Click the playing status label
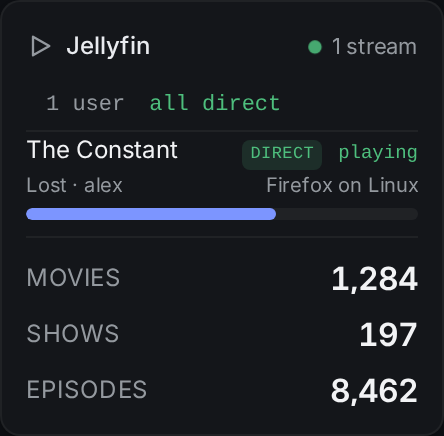Screen dimensions: 444x436 coord(378,153)
